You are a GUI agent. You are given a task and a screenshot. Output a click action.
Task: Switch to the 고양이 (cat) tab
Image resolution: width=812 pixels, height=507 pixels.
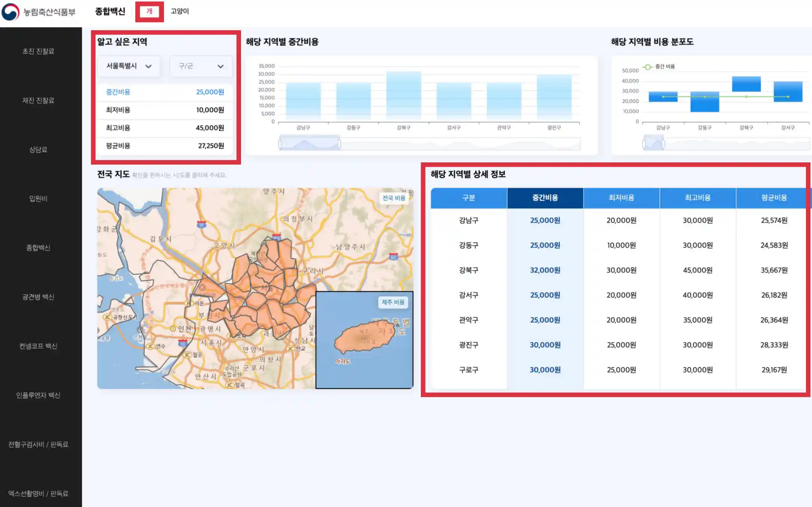180,11
